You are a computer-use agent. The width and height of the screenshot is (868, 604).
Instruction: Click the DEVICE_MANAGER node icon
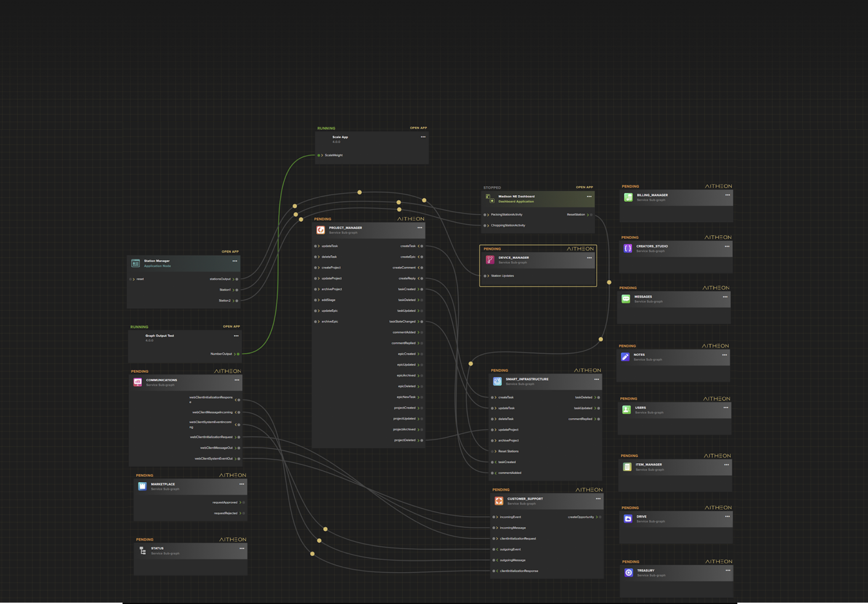[490, 260]
